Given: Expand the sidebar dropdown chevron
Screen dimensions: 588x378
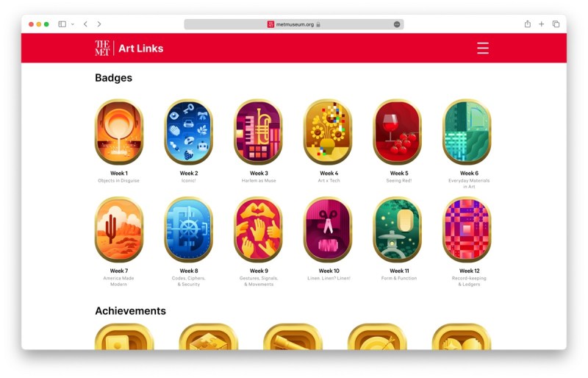Looking at the screenshot, I should (x=73, y=24).
